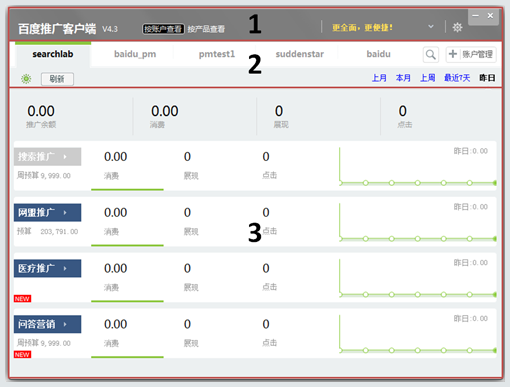Screen dimensions: 510x387
Task: Click arrow icon on 医疗推广 button
Action: point(65,268)
